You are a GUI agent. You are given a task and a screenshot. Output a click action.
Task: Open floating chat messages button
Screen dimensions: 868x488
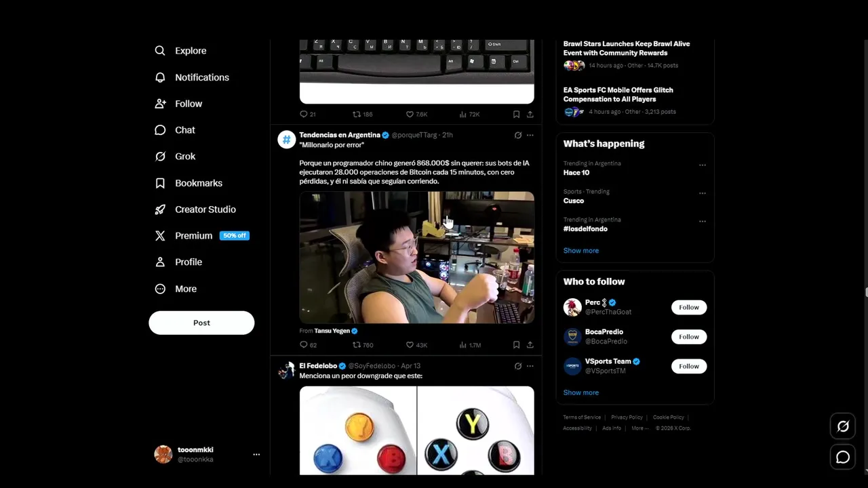pyautogui.click(x=843, y=457)
